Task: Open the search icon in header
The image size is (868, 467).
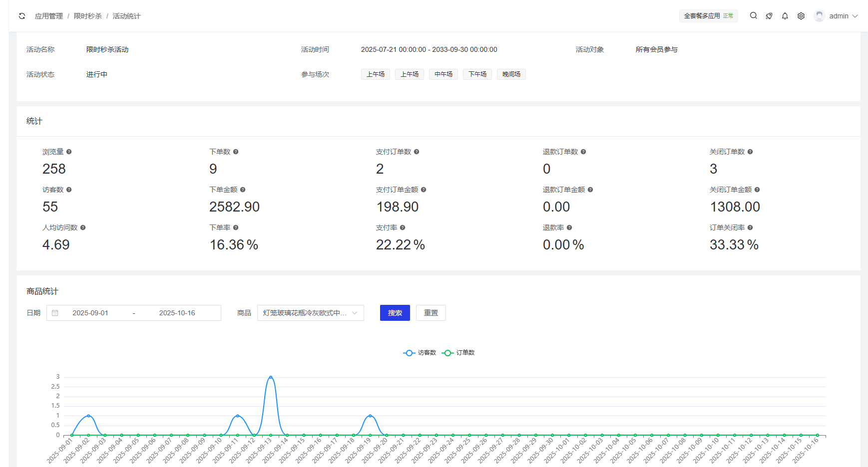Action: 753,16
